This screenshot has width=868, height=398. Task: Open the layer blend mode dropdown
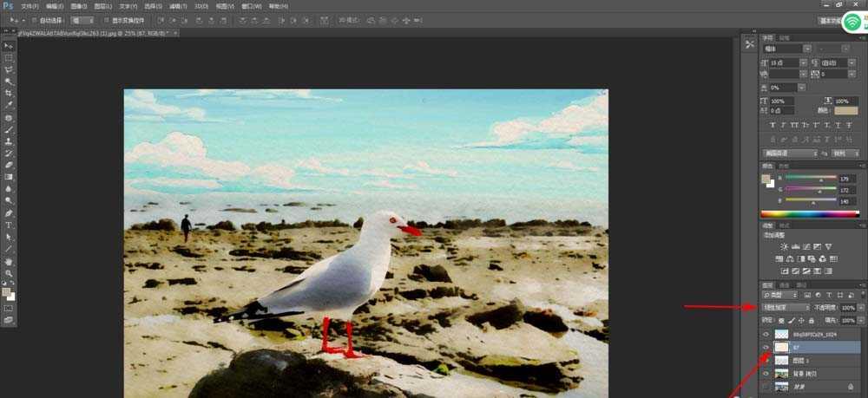pyautogui.click(x=786, y=307)
